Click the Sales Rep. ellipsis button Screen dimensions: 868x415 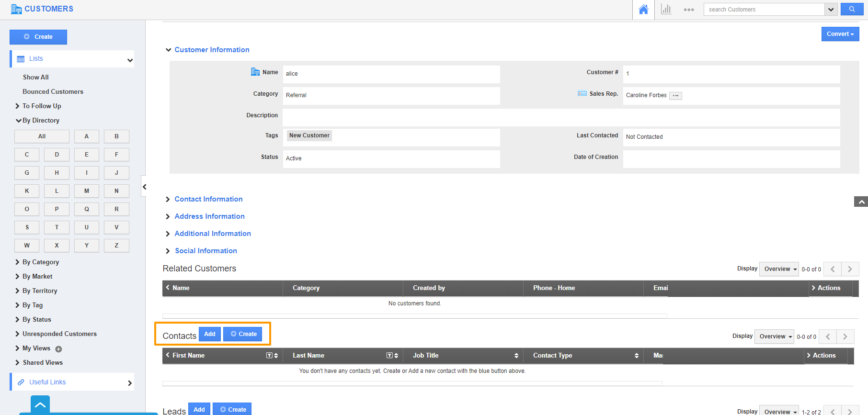point(675,96)
